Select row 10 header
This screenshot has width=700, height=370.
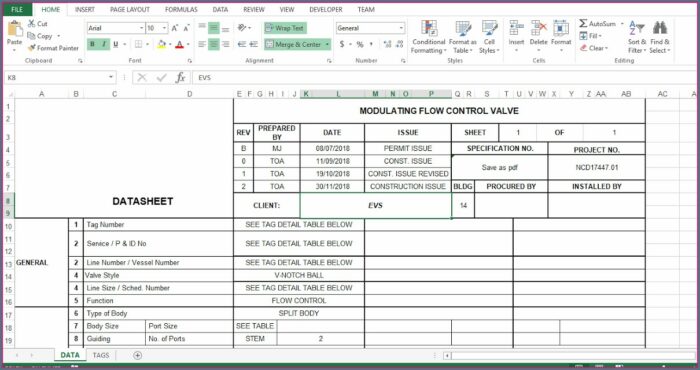pyautogui.click(x=8, y=227)
